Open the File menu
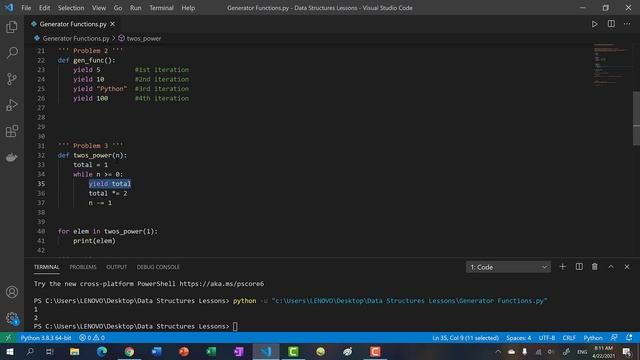Screen dimensions: 640x360 pyautogui.click(x=26, y=8)
